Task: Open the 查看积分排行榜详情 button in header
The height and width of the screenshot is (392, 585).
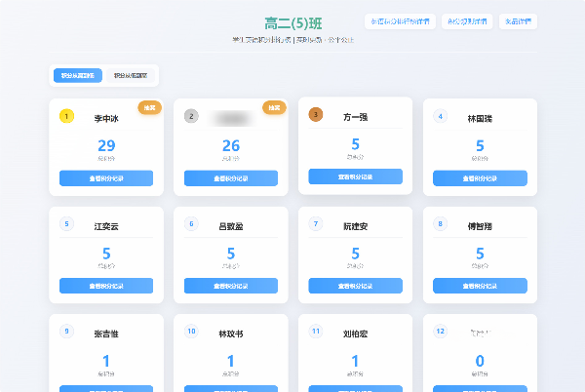Action: (400, 21)
